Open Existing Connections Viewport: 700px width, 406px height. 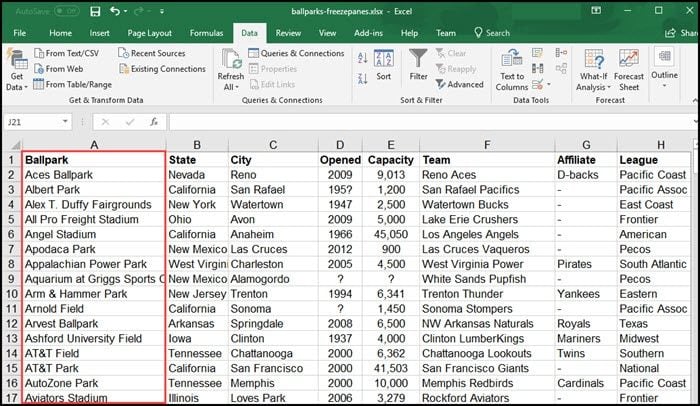point(162,69)
